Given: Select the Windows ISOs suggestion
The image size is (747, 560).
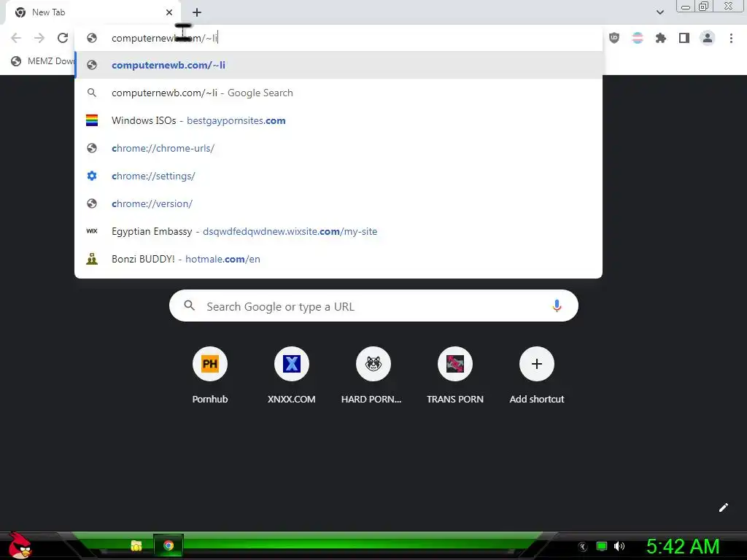Looking at the screenshot, I should [x=338, y=120].
